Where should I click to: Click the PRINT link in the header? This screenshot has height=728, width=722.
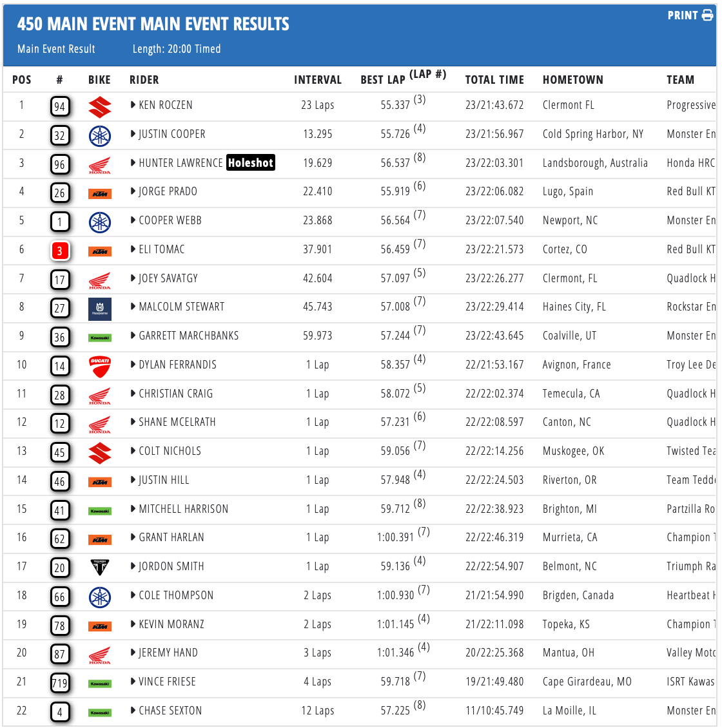(x=683, y=15)
